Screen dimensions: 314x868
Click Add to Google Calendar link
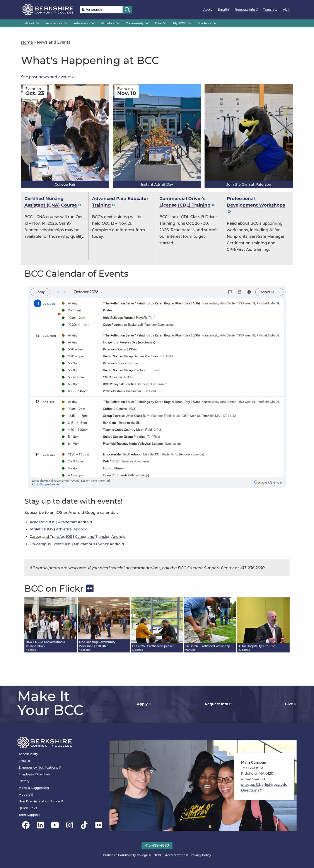coord(46,484)
